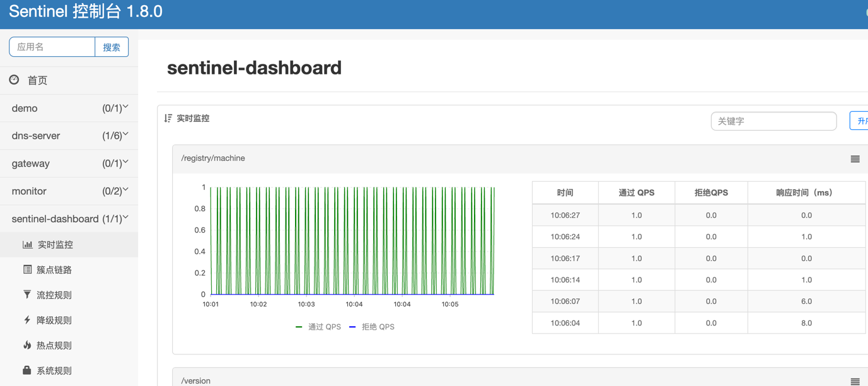
Task: Click the sentinel-dashboard application name in sidebar
Action: [x=55, y=219]
